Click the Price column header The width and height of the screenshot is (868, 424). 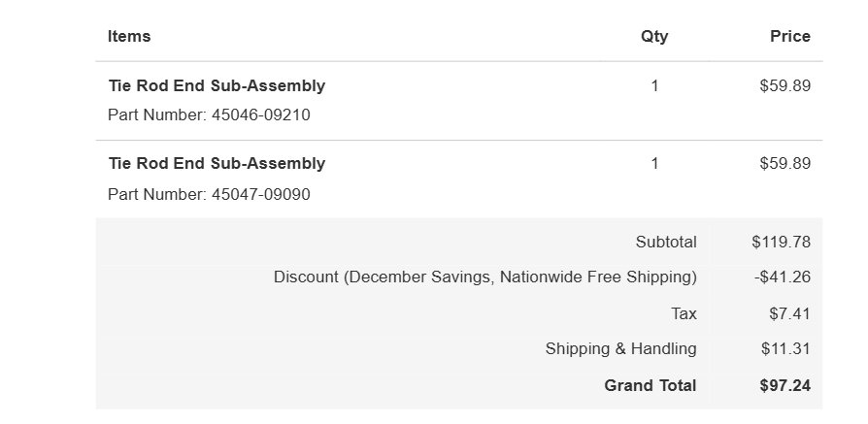click(790, 37)
